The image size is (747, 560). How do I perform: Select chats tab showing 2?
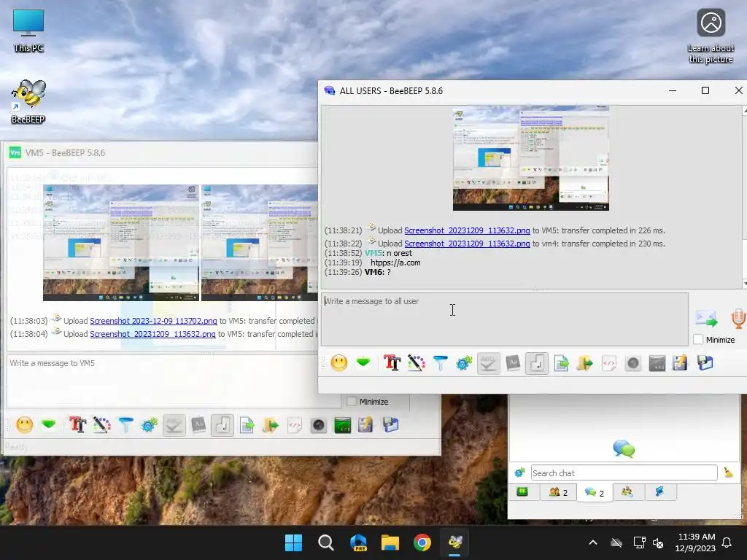pyautogui.click(x=595, y=493)
